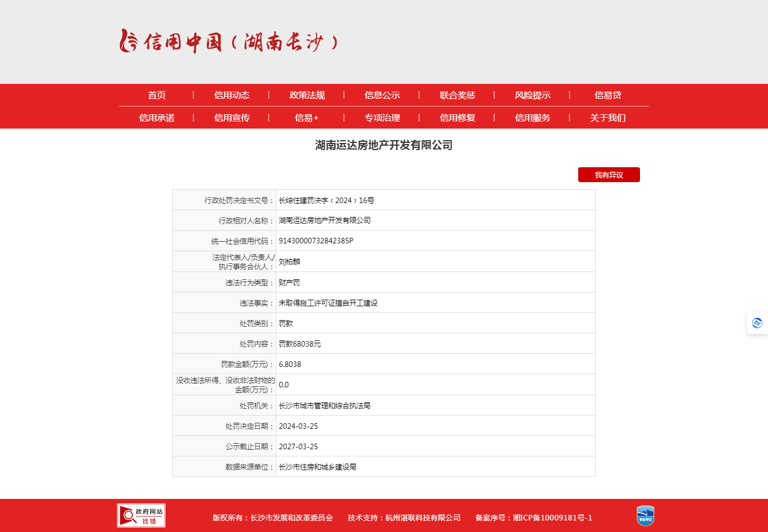Viewport: 768px width, 532px height.
Task: Open the floating assistant icon on right edge
Action: click(x=757, y=323)
